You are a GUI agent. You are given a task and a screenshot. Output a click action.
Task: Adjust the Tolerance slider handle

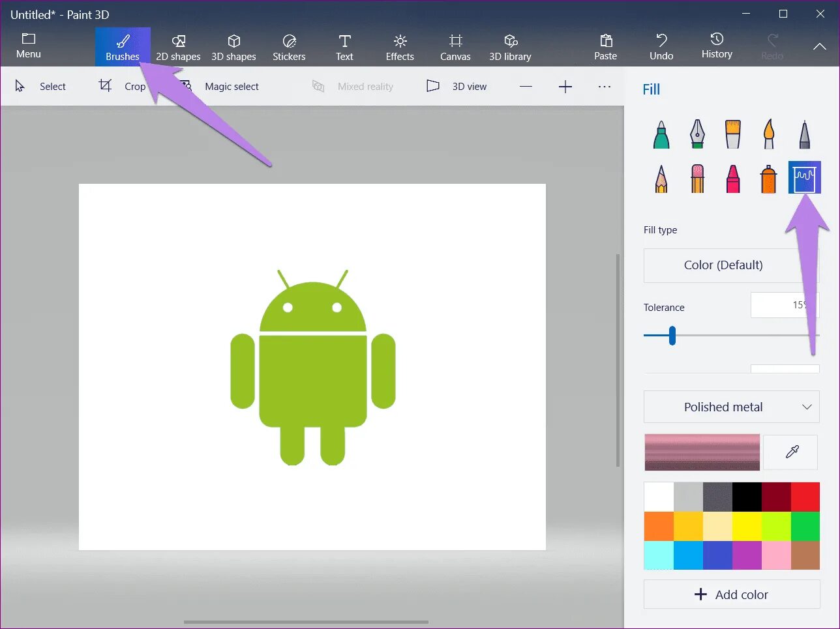click(672, 336)
